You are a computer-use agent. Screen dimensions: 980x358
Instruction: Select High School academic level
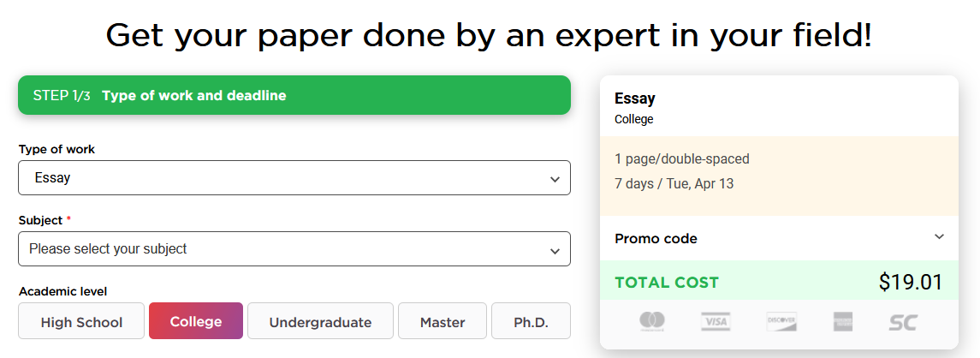pyautogui.click(x=81, y=322)
